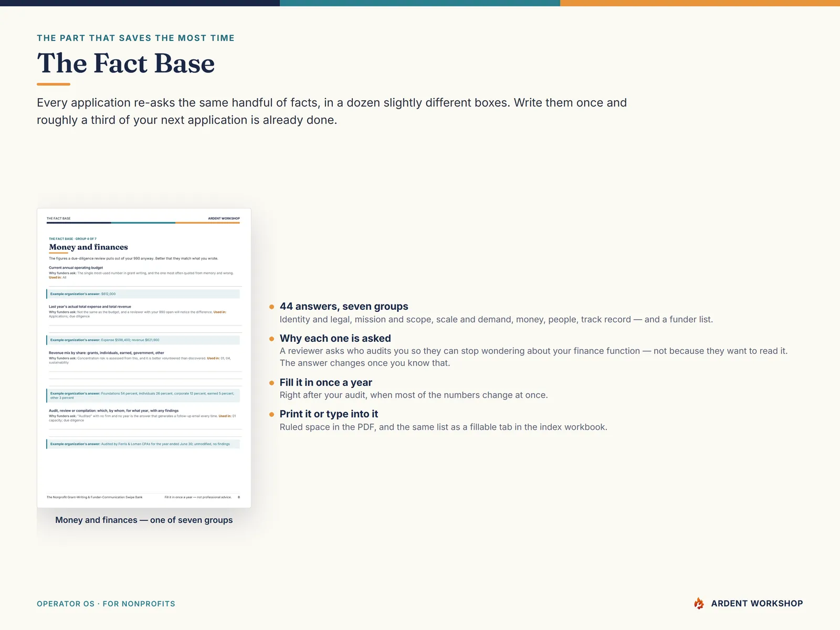Click the Ardent Workshop flame logo icon
Screen dimensions: 840x630
click(699, 604)
